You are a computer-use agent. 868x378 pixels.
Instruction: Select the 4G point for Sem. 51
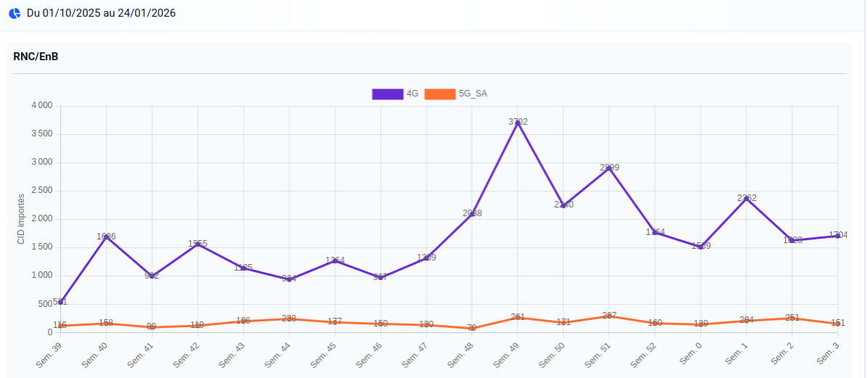coord(610,168)
